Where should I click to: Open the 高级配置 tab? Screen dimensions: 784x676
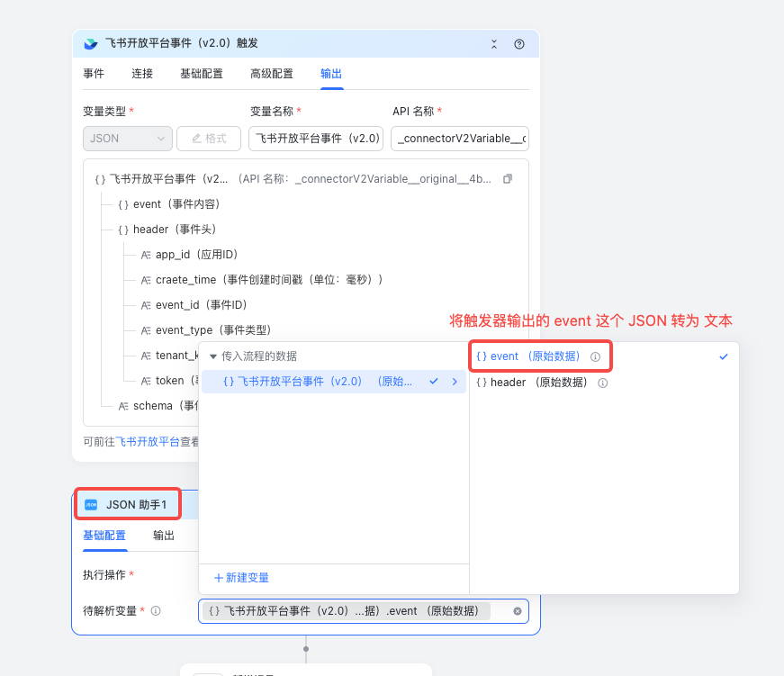click(x=272, y=74)
